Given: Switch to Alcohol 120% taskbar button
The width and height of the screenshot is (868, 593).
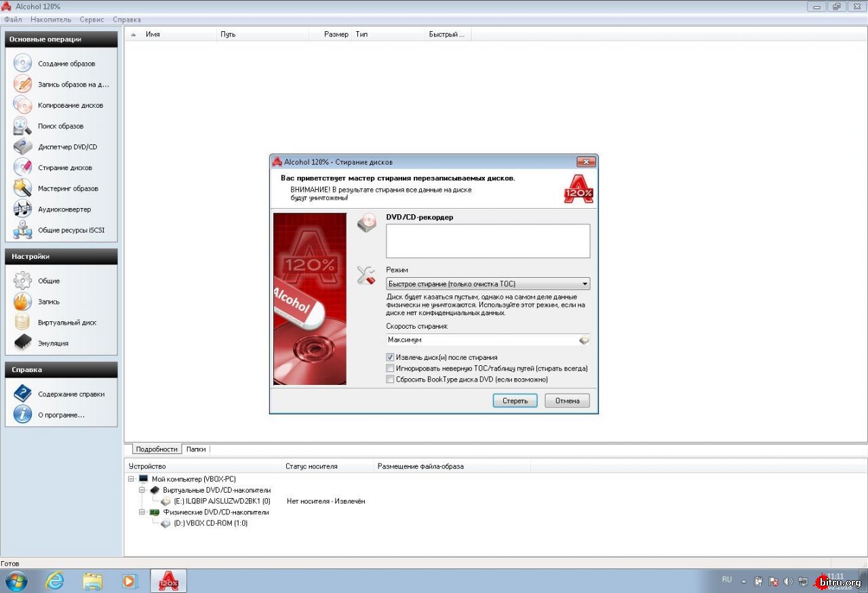Looking at the screenshot, I should pos(168,581).
